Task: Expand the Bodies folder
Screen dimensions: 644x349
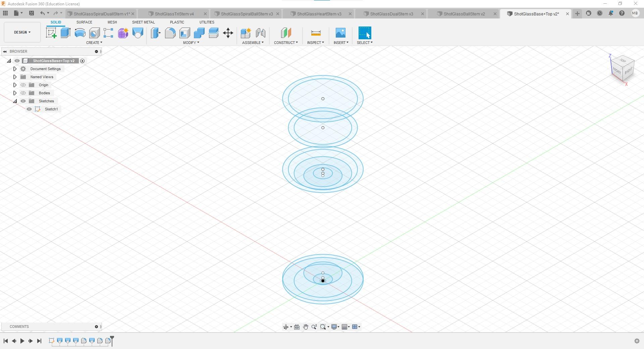Action: tap(15, 93)
